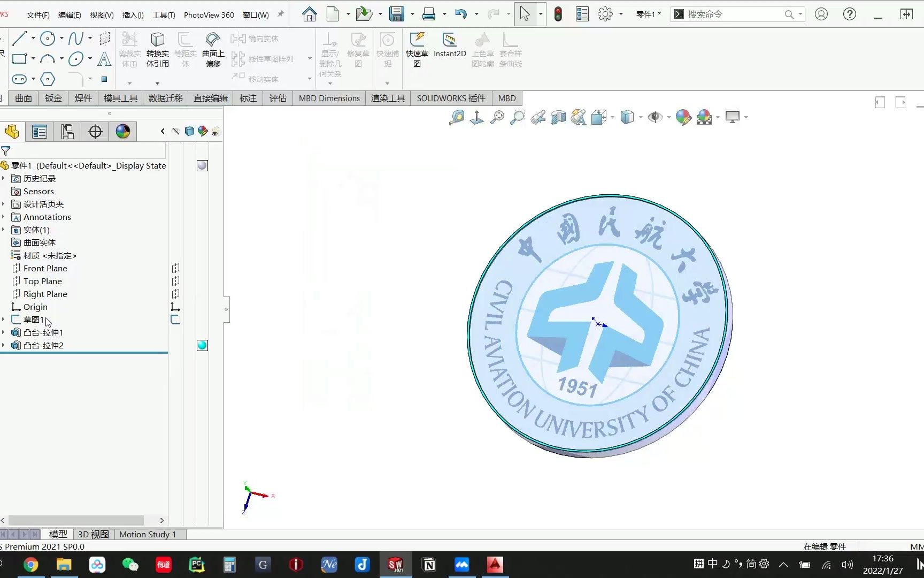The width and height of the screenshot is (924, 578).
Task: Toggle Right Plane visibility icon
Action: [x=175, y=294]
